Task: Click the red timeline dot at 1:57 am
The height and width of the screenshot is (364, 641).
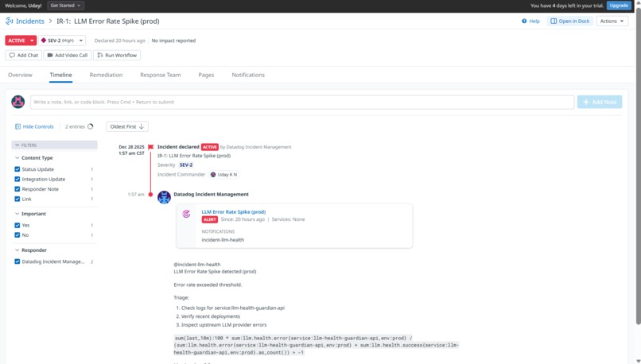Action: point(150,195)
